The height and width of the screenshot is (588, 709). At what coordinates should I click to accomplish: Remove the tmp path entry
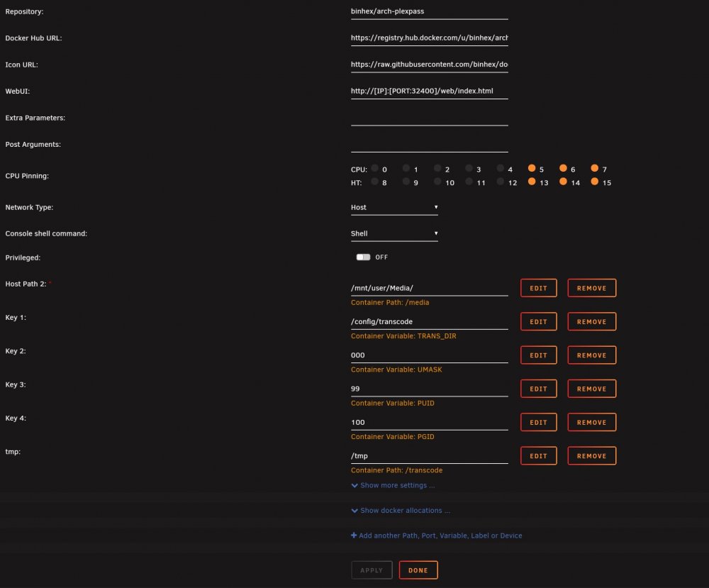coord(592,455)
